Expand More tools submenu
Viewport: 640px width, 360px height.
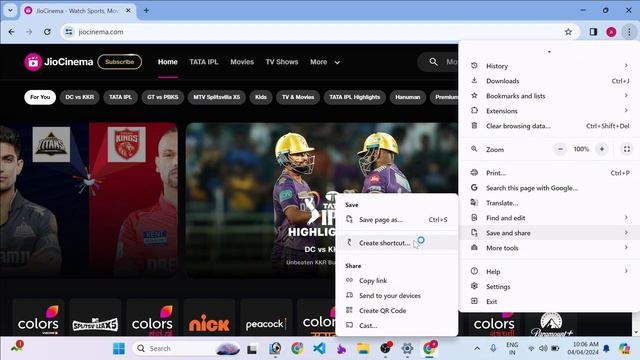pyautogui.click(x=549, y=248)
